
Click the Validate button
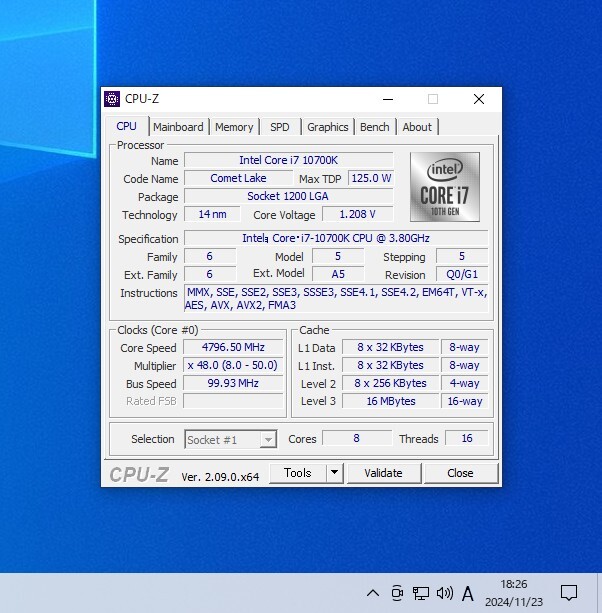point(383,473)
